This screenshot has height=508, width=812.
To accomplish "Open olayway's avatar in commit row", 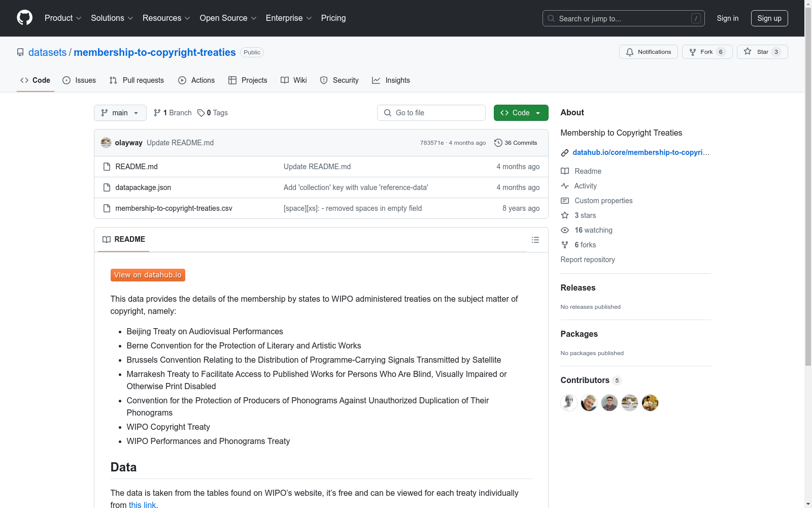I will [106, 143].
